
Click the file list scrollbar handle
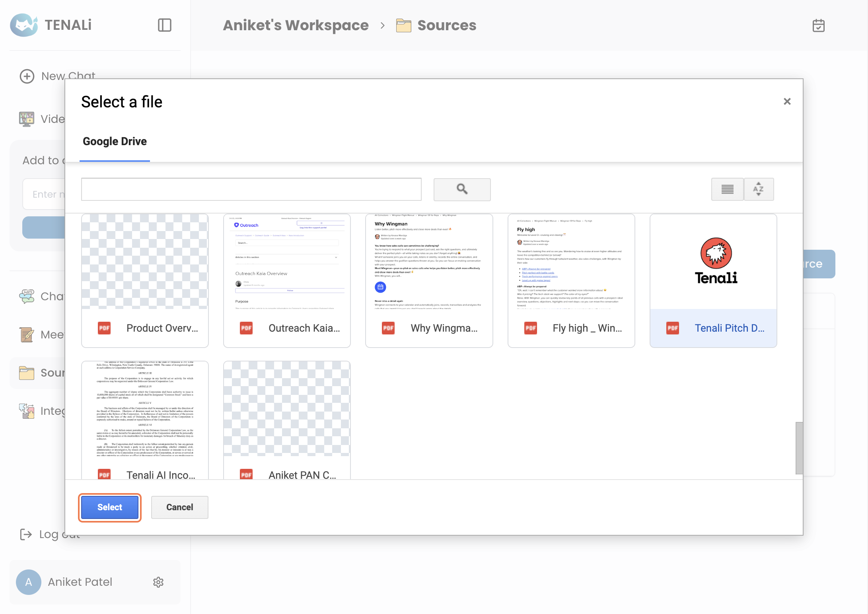click(x=799, y=448)
